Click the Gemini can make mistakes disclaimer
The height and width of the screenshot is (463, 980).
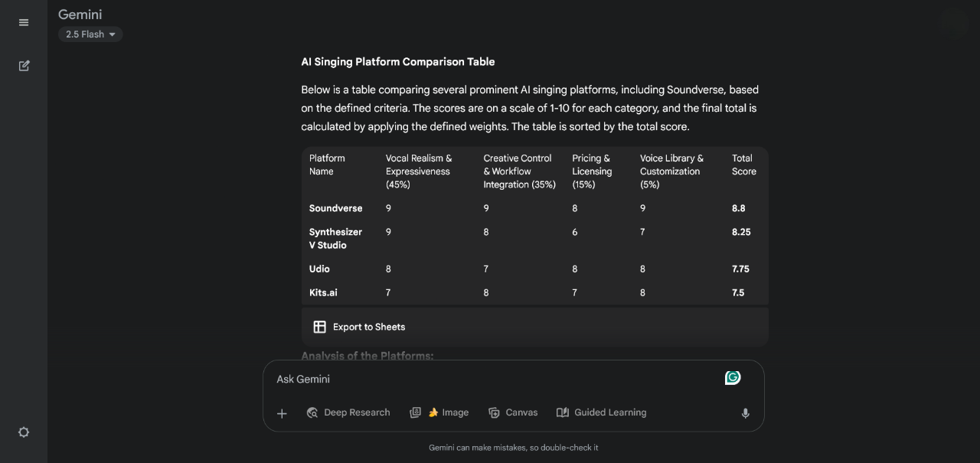click(514, 448)
